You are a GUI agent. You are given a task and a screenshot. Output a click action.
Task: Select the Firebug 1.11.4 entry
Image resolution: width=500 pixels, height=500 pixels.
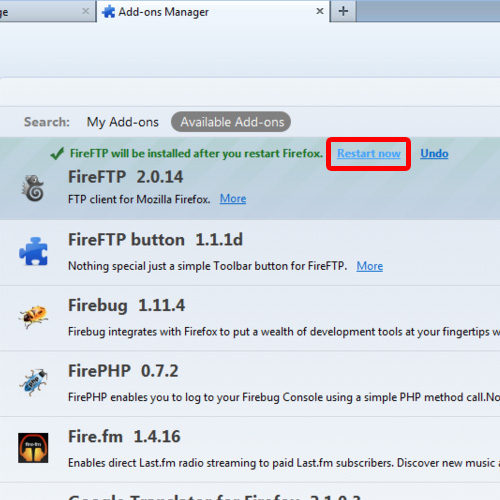[250, 318]
